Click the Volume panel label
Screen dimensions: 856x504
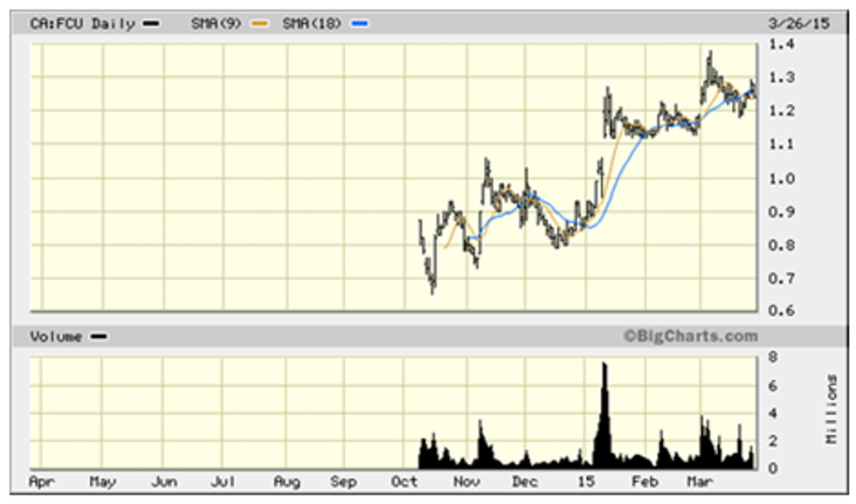coord(57,336)
